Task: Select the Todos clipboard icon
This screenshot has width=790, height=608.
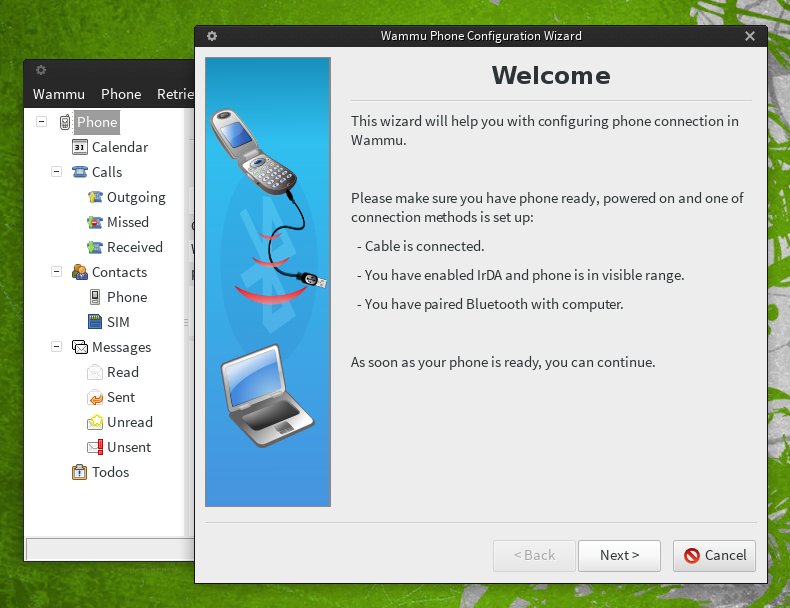Action: tap(80, 472)
